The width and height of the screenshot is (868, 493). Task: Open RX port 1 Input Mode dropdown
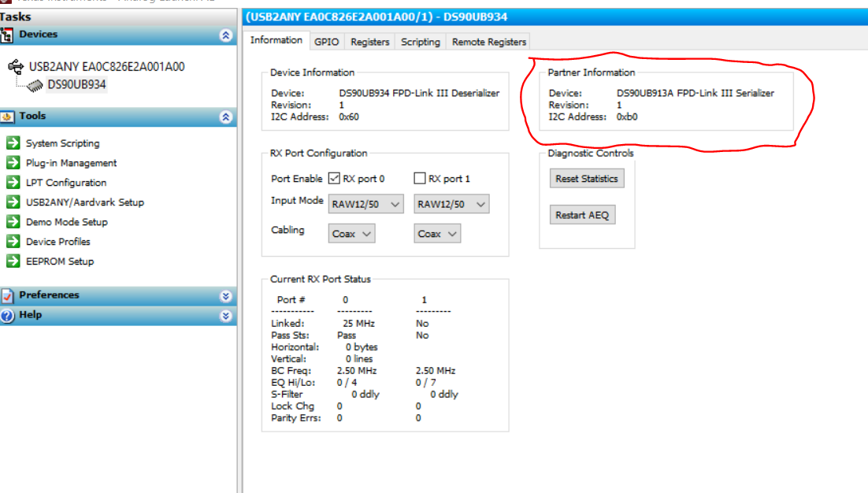451,204
